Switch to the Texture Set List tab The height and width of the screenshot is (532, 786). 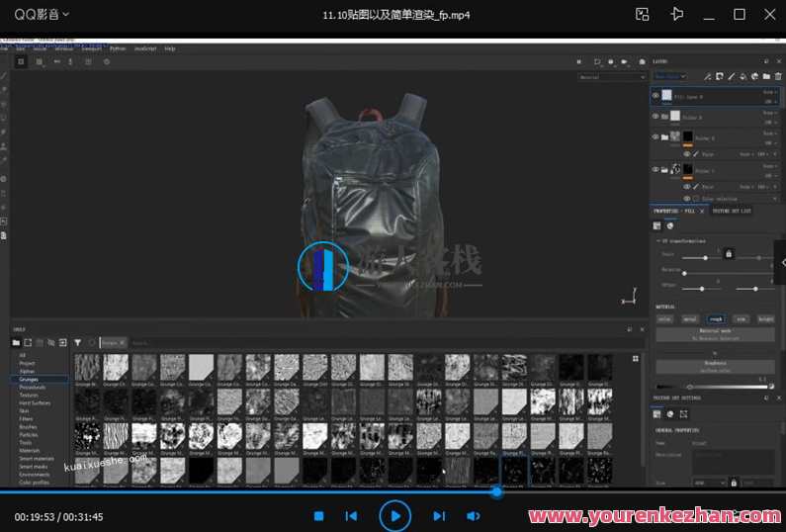pyautogui.click(x=733, y=211)
